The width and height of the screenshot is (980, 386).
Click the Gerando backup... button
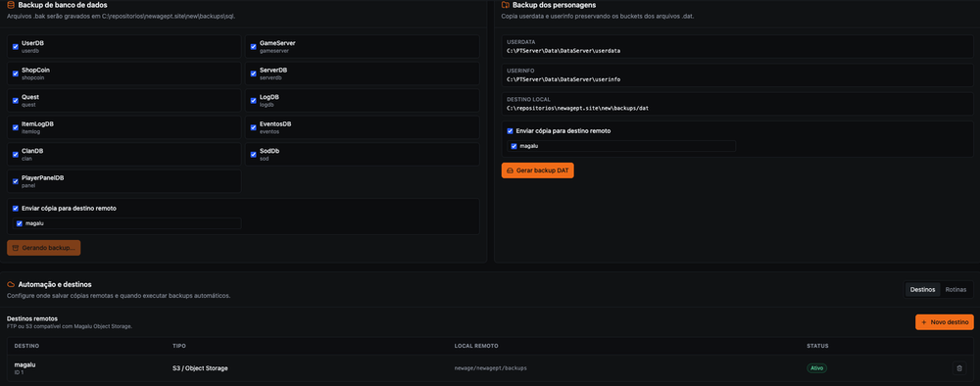pos(44,248)
